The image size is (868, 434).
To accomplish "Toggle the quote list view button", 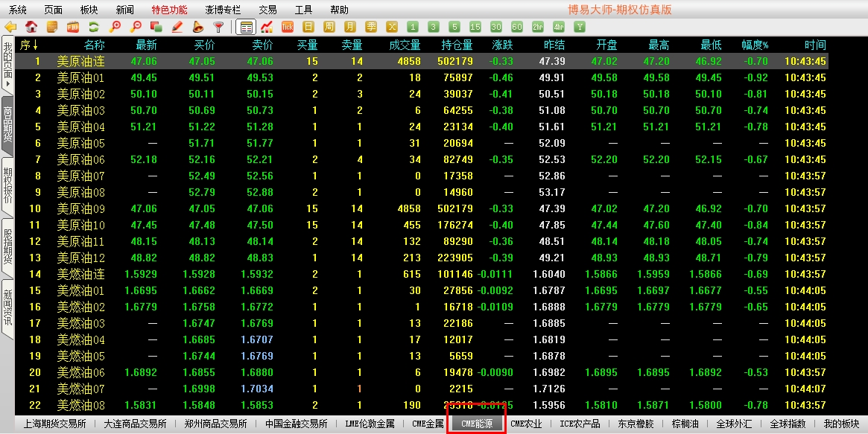I will (245, 27).
